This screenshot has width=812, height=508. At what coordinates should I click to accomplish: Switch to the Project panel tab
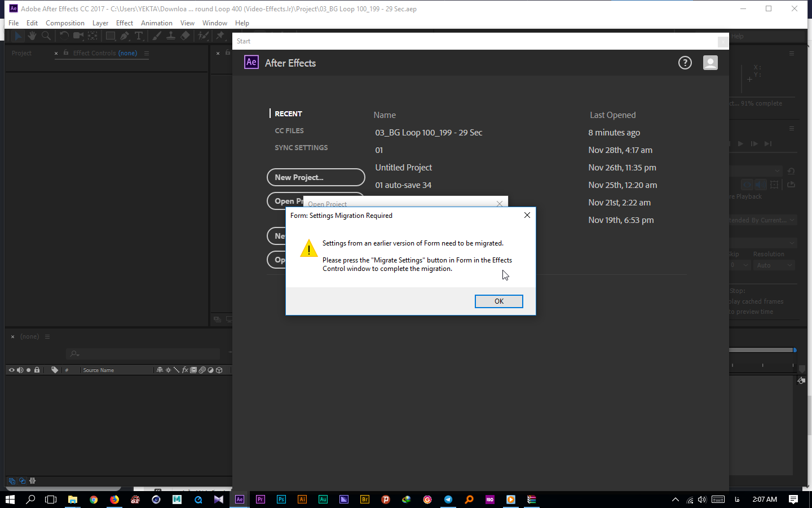click(21, 53)
